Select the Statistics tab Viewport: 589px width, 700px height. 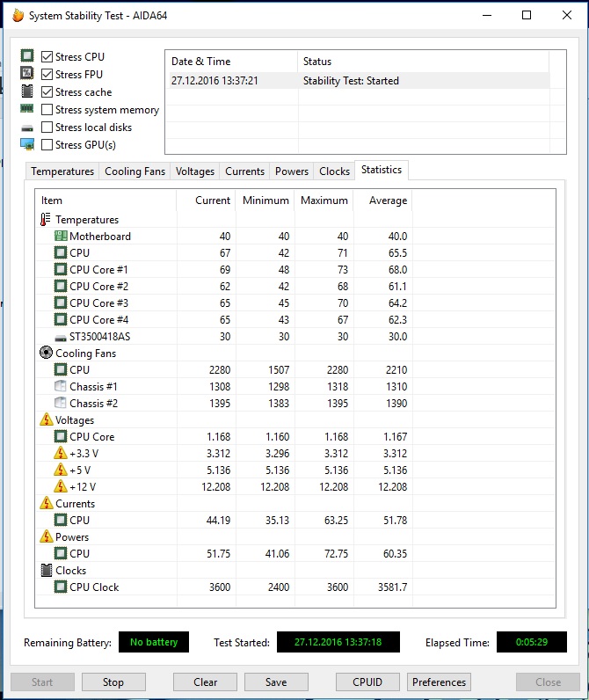tap(382, 170)
